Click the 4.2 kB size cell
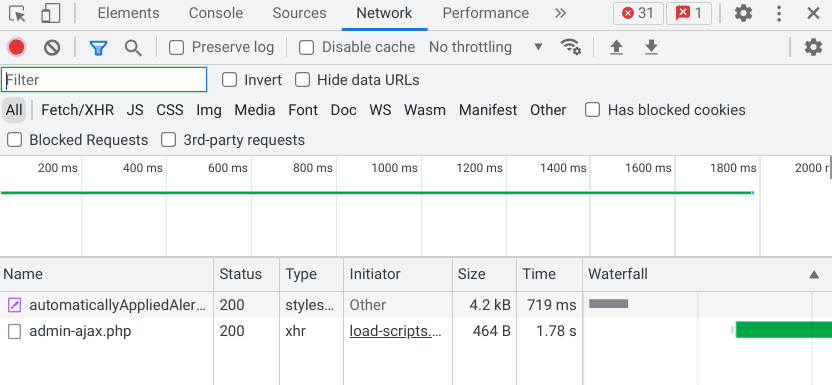The image size is (832, 385). pos(490,305)
